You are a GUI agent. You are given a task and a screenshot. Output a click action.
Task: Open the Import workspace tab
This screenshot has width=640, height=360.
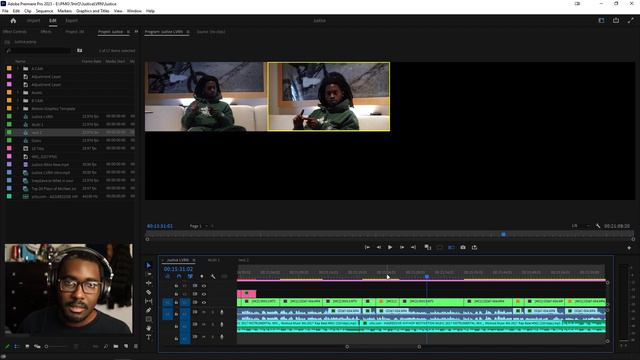click(x=33, y=20)
